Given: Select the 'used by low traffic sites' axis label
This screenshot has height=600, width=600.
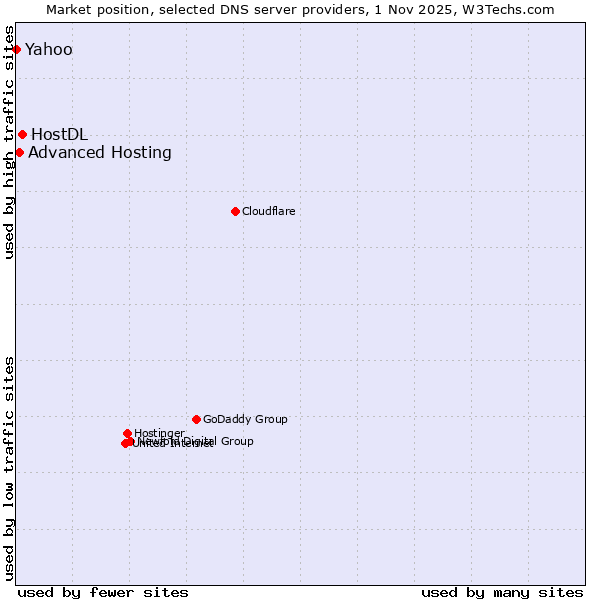Looking at the screenshot, I should (x=10, y=467).
